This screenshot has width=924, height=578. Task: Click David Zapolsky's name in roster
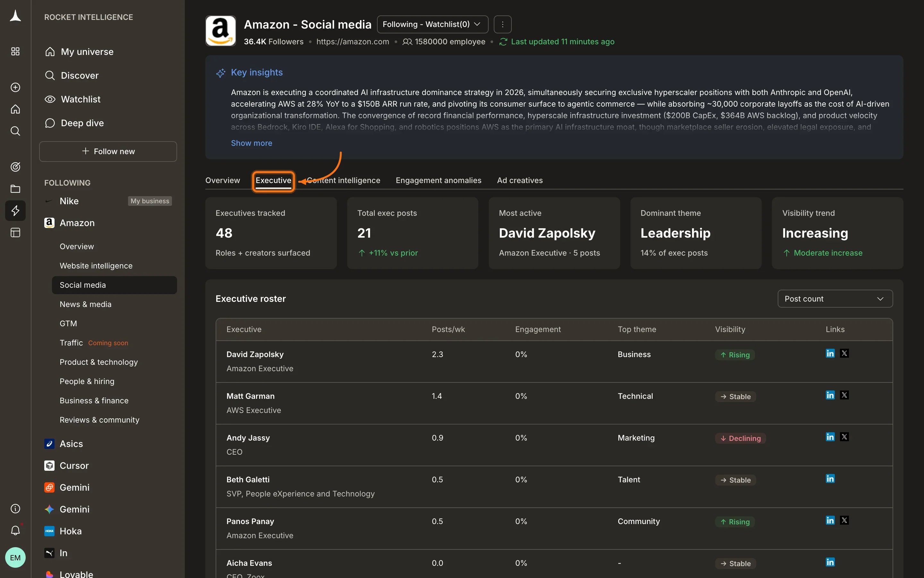[255, 355]
